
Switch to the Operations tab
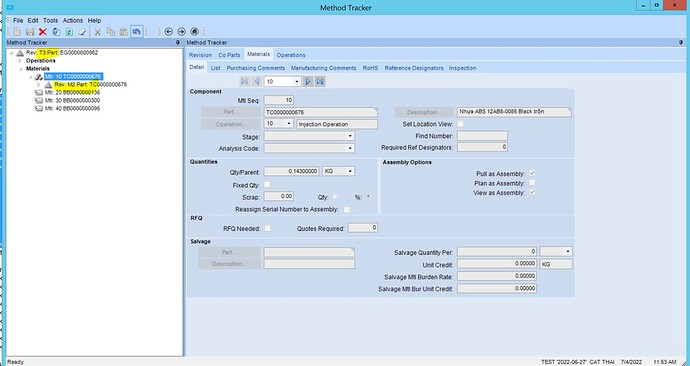tap(291, 55)
